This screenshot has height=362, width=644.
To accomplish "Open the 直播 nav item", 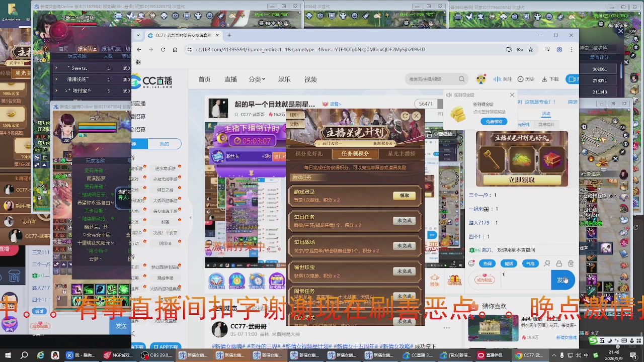I will [230, 79].
